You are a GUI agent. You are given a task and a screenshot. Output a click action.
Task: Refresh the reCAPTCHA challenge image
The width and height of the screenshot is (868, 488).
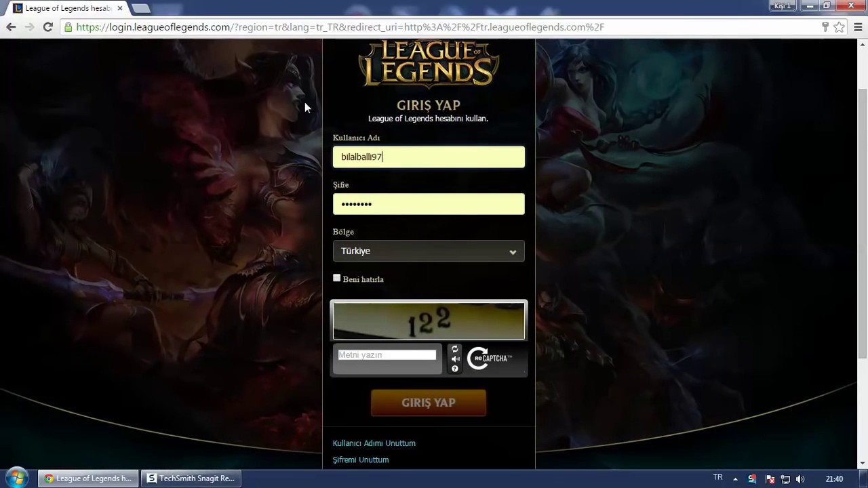coord(455,350)
